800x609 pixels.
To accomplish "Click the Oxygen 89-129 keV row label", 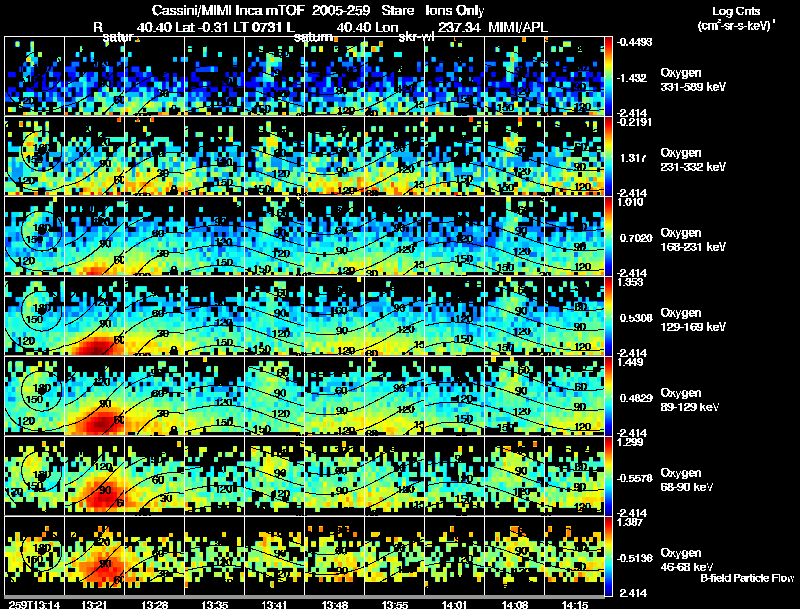I will (690, 400).
